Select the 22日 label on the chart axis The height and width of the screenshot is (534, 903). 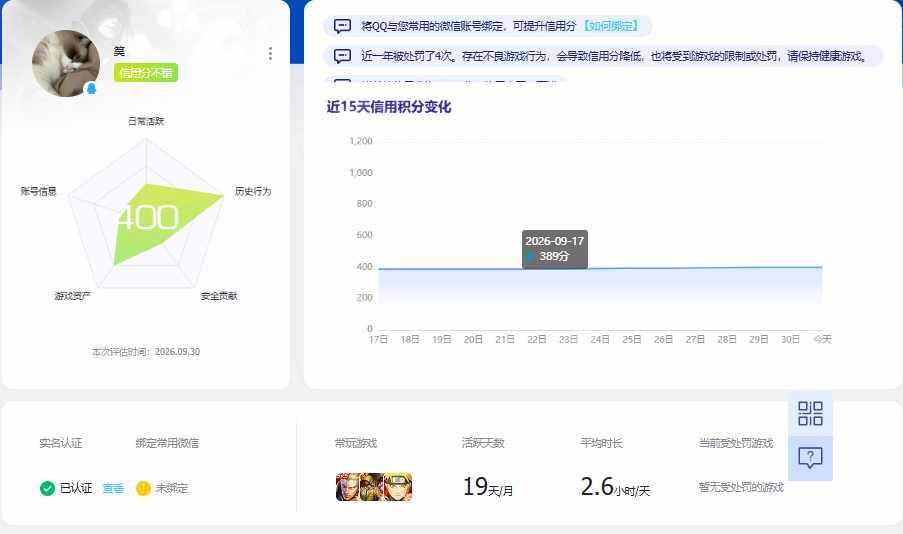pyautogui.click(x=537, y=339)
